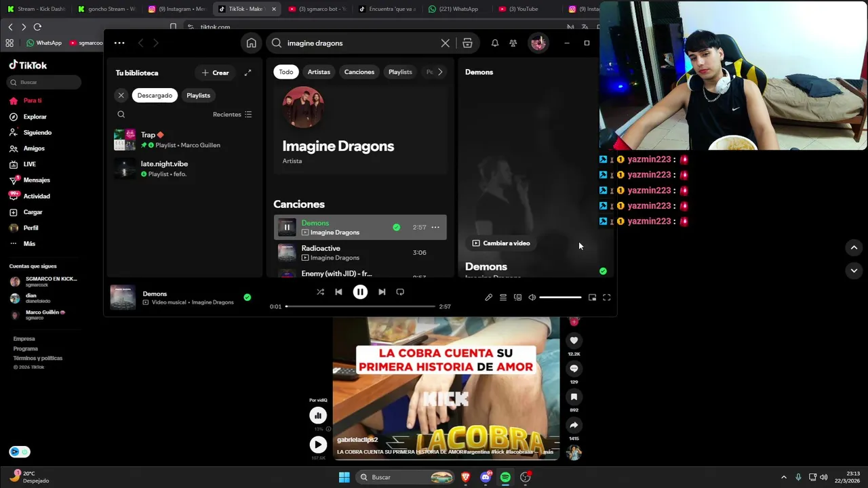This screenshot has width=868, height=488.
Task: Open lyrics with the microphone icon
Action: [488, 298]
